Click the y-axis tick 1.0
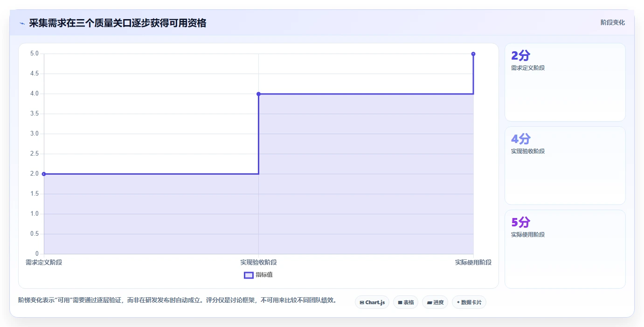 click(35, 214)
